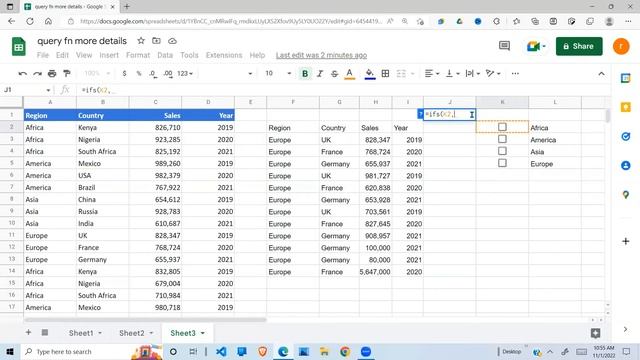
Task: Open text wrapping options
Action: 472,73
